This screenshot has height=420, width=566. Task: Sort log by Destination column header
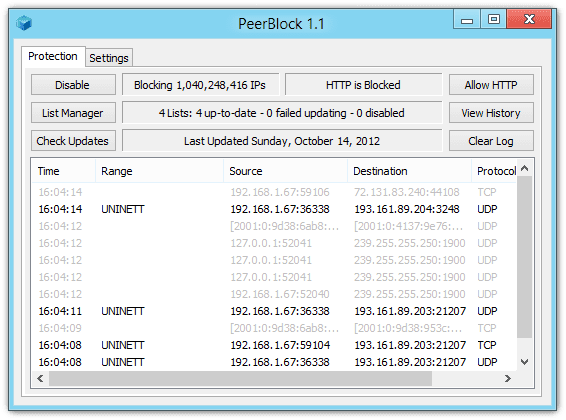pyautogui.click(x=409, y=171)
